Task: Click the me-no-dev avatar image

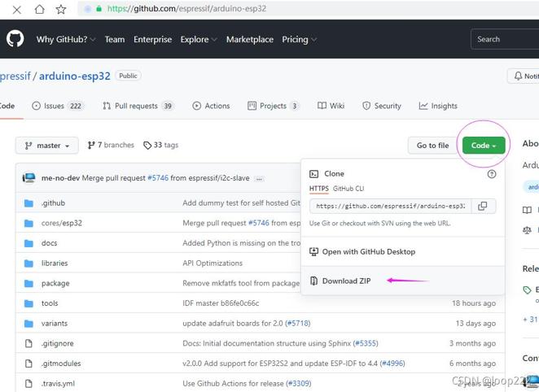Action: coord(28,178)
